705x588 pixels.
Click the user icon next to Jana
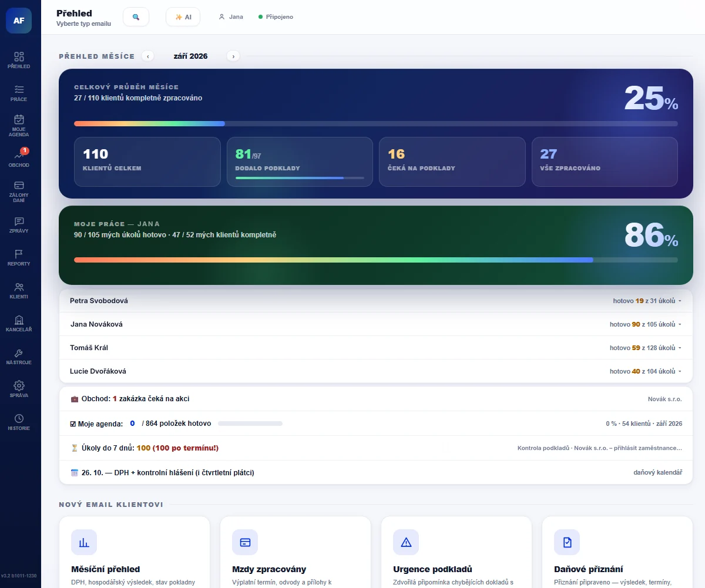coord(221,17)
